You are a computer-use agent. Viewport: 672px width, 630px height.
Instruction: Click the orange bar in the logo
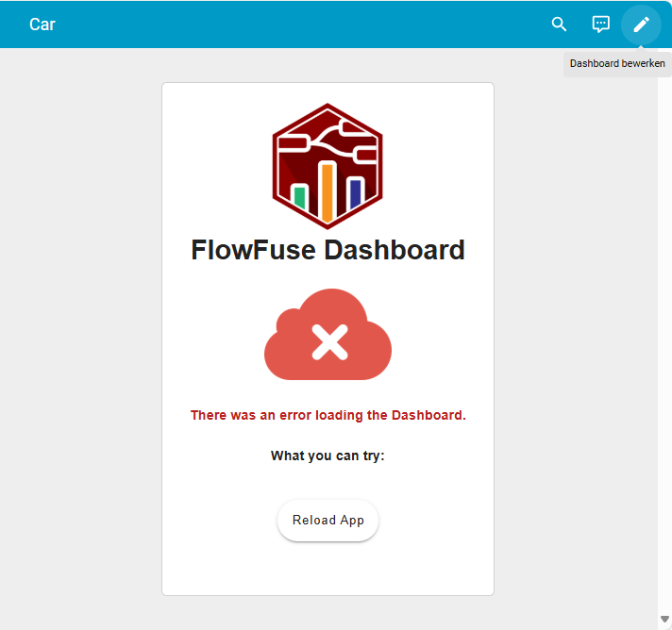327,191
